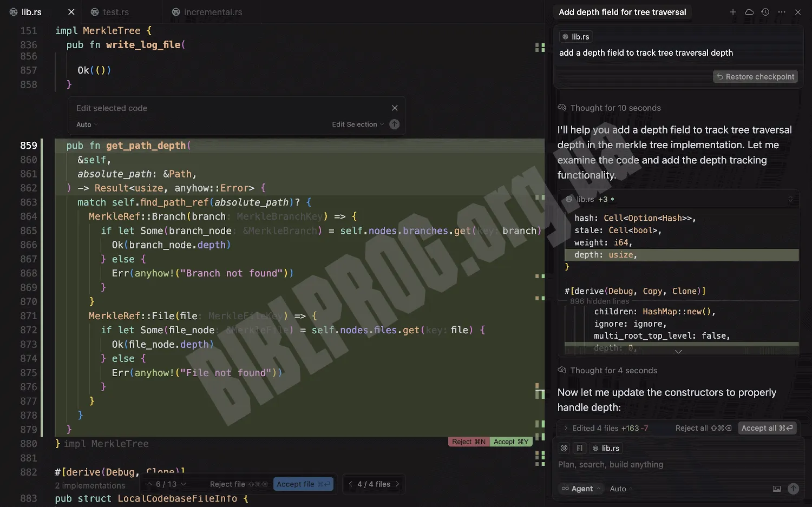Click 'get_path_depth' function name on line 859

[x=146, y=146]
